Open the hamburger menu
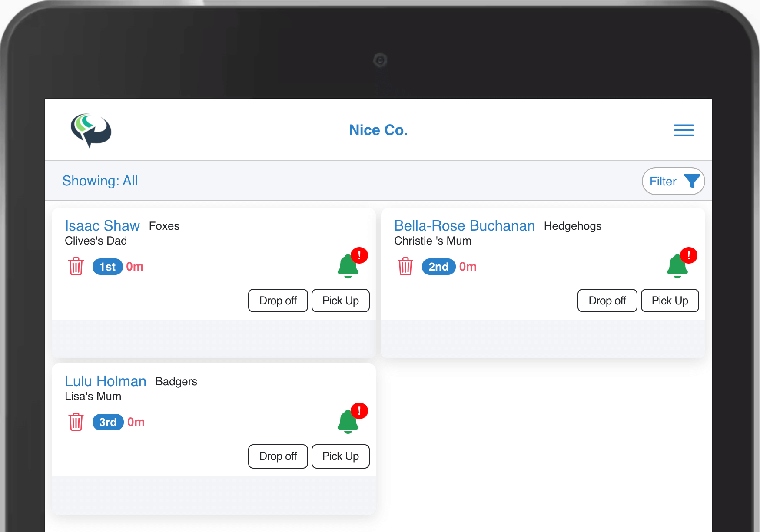 coord(684,130)
